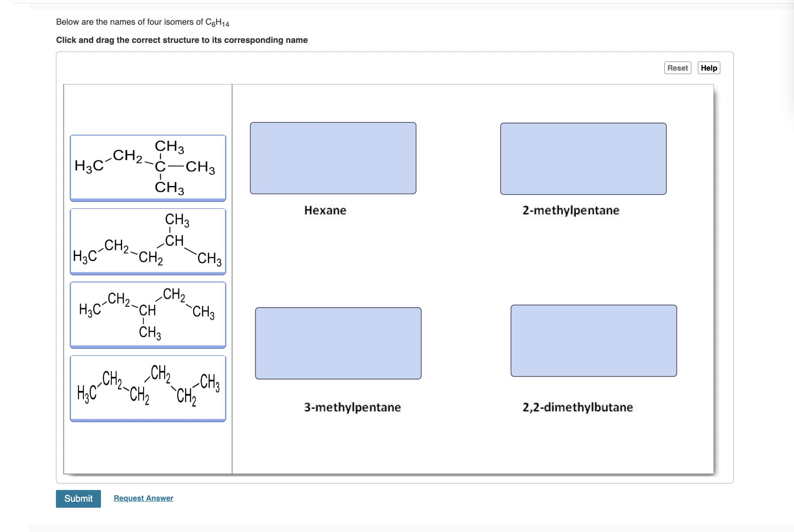This screenshot has height=532, width=794.
Task: Click the 3-methylpentane name label
Action: tap(352, 407)
